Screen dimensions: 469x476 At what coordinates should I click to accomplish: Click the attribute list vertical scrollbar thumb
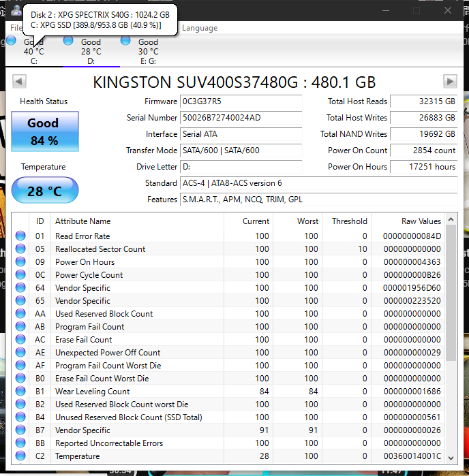451,293
